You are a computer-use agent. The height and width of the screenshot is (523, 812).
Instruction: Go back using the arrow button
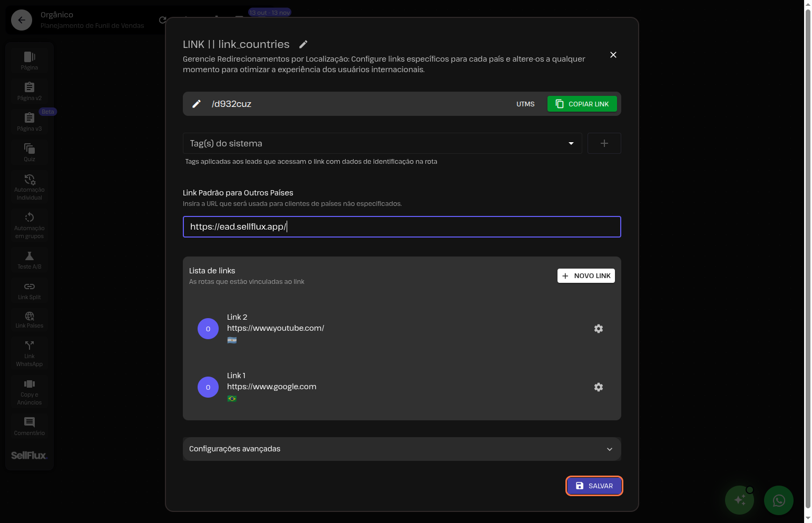click(22, 20)
